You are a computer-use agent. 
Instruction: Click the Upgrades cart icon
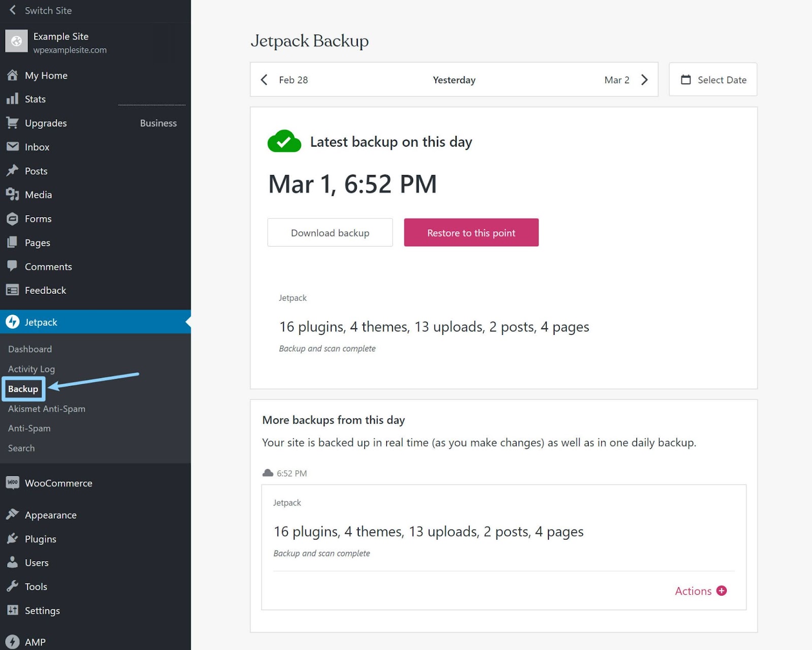click(13, 122)
